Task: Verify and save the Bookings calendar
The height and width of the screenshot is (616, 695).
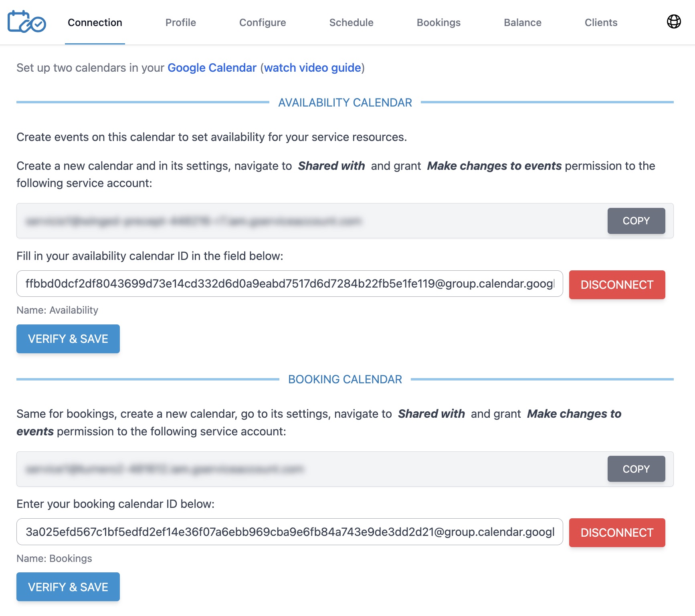Action: [x=68, y=586]
